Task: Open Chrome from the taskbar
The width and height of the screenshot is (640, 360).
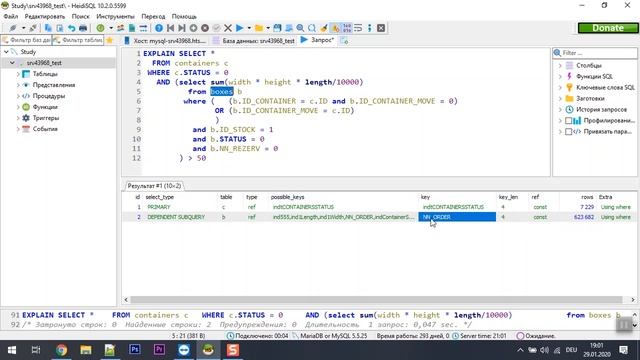Action: tap(61, 350)
